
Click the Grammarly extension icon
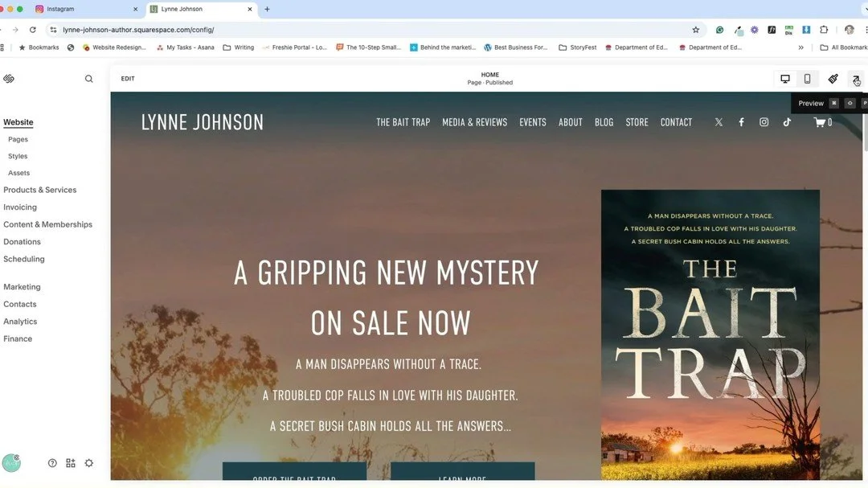719,30
